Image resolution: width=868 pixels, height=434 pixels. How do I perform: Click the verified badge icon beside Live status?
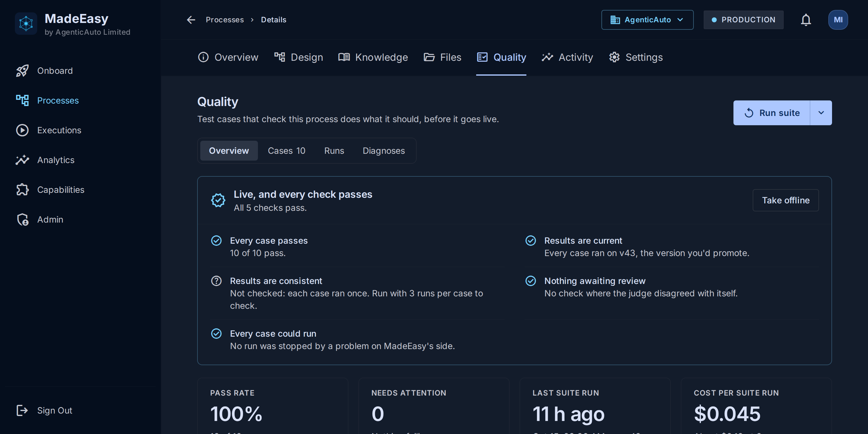click(218, 201)
